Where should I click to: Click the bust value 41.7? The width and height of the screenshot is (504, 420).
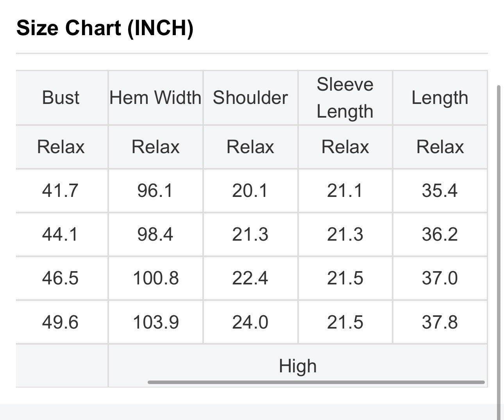[x=61, y=191]
